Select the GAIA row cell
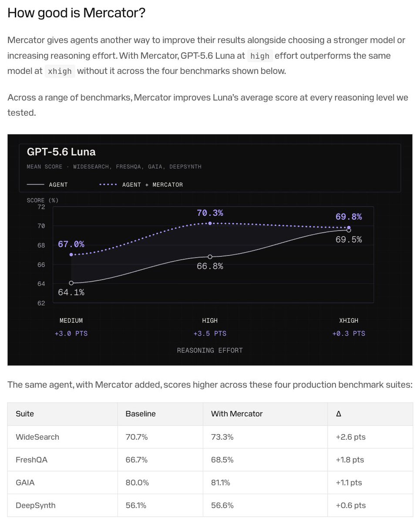 (63, 482)
